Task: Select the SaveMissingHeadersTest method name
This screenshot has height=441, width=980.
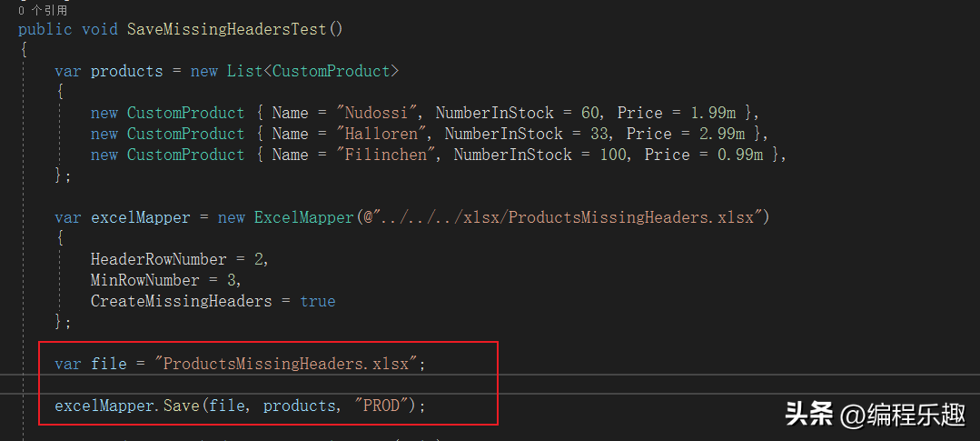Action: click(x=226, y=29)
